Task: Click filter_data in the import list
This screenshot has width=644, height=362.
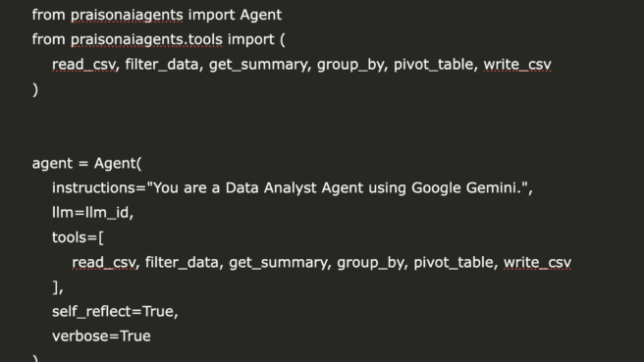Action: point(162,65)
